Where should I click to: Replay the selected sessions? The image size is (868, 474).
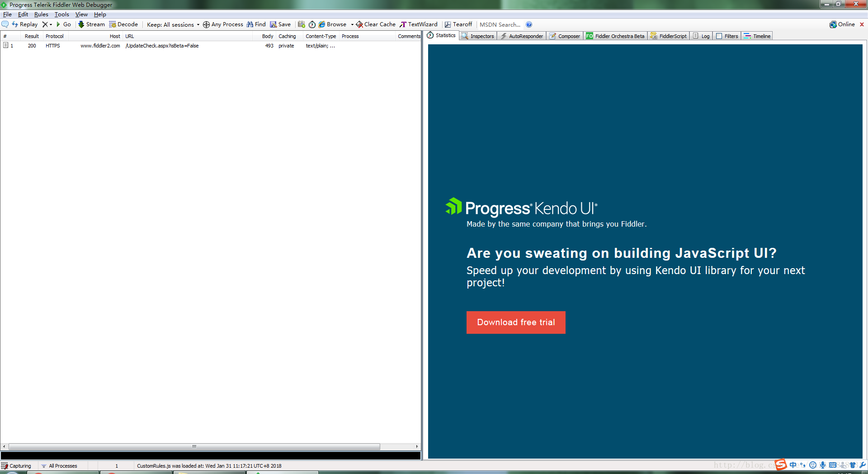[x=25, y=24]
